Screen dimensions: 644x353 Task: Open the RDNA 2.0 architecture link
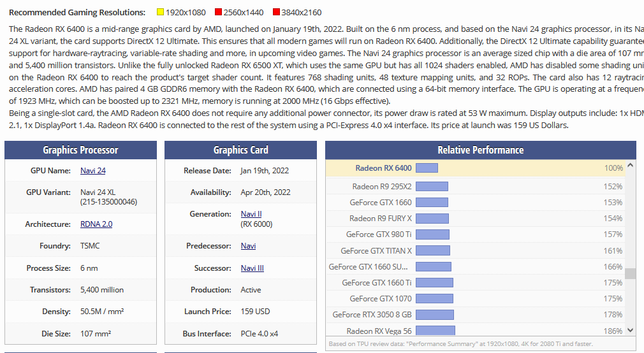96,224
